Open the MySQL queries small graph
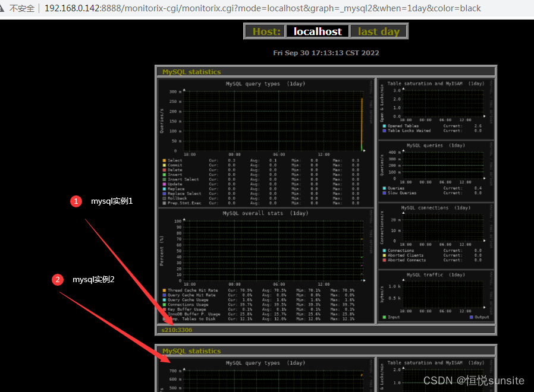Image resolution: width=534 pixels, height=392 pixels. pyautogui.click(x=436, y=171)
